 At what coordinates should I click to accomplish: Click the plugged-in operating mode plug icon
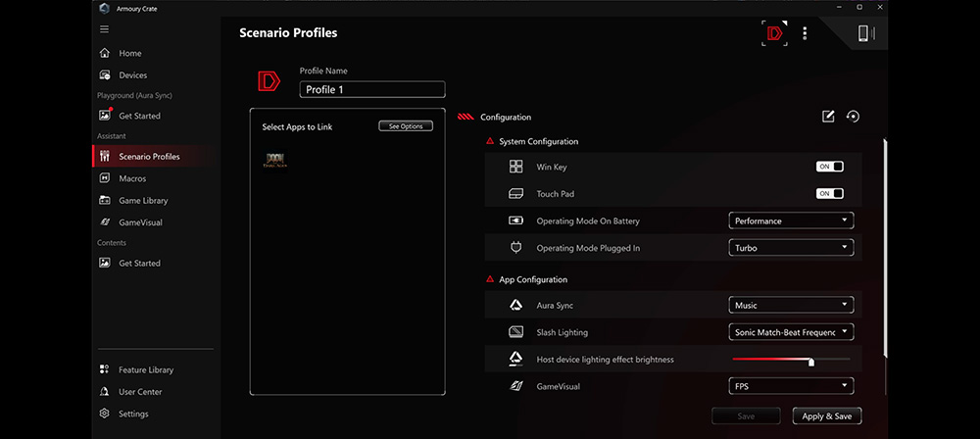click(x=515, y=248)
